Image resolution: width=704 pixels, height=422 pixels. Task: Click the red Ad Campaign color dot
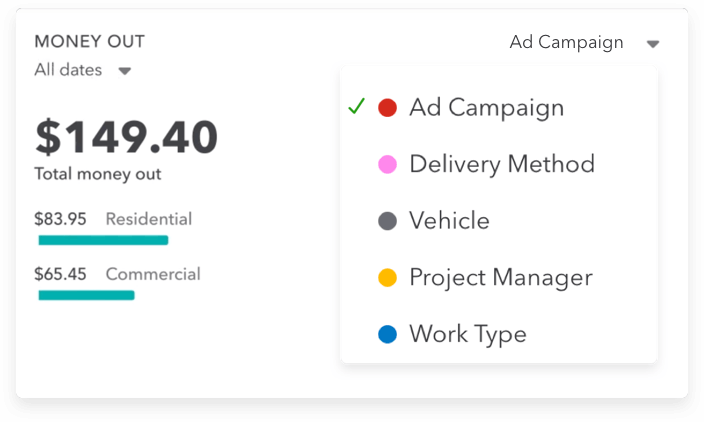point(388,108)
